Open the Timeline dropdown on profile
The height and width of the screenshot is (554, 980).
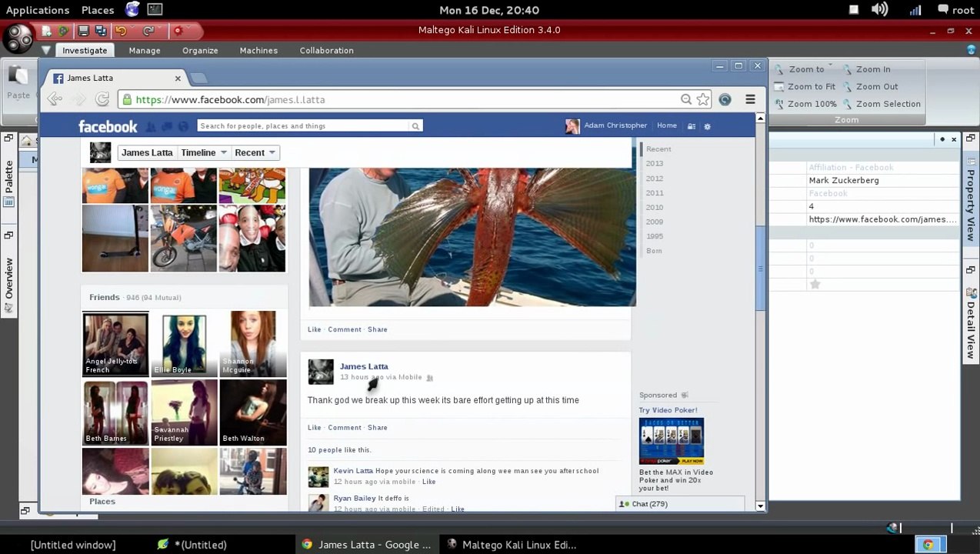coord(203,152)
